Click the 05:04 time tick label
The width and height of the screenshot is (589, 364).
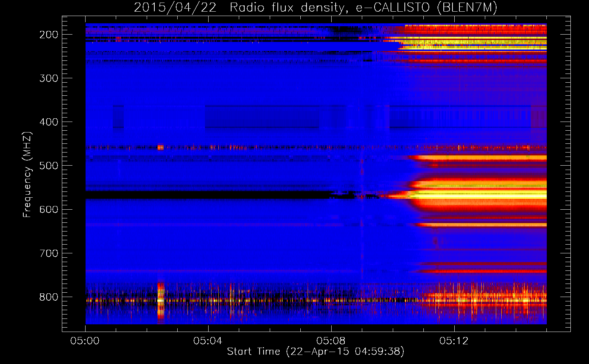208,341
